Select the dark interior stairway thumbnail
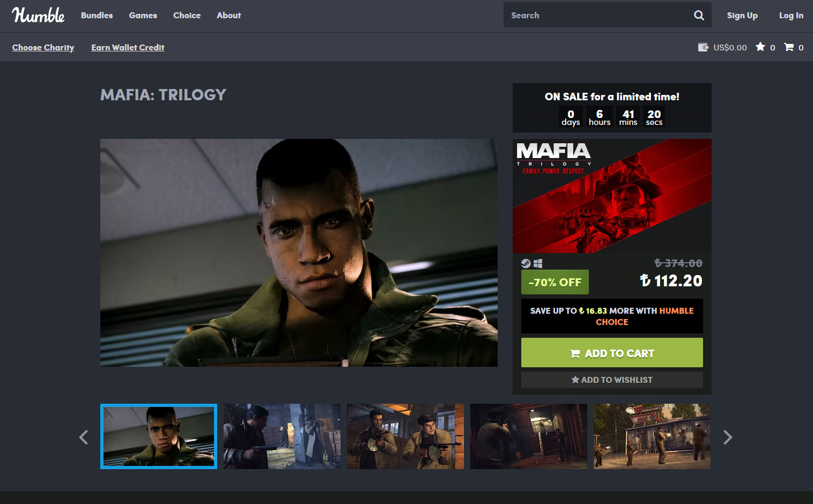Viewport: 813px width, 504px height. pos(529,436)
